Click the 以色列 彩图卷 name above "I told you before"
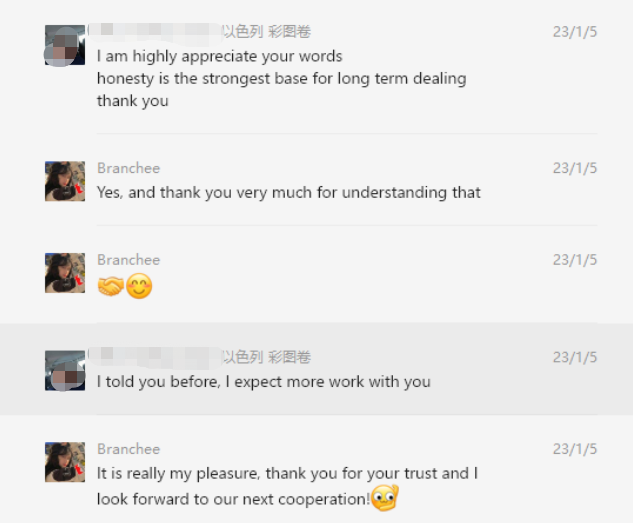 (265, 357)
